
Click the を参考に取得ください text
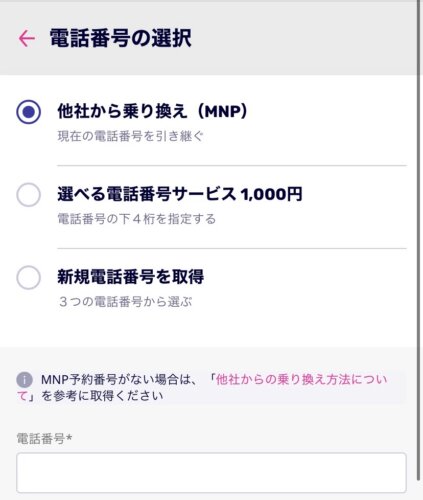[102, 396]
